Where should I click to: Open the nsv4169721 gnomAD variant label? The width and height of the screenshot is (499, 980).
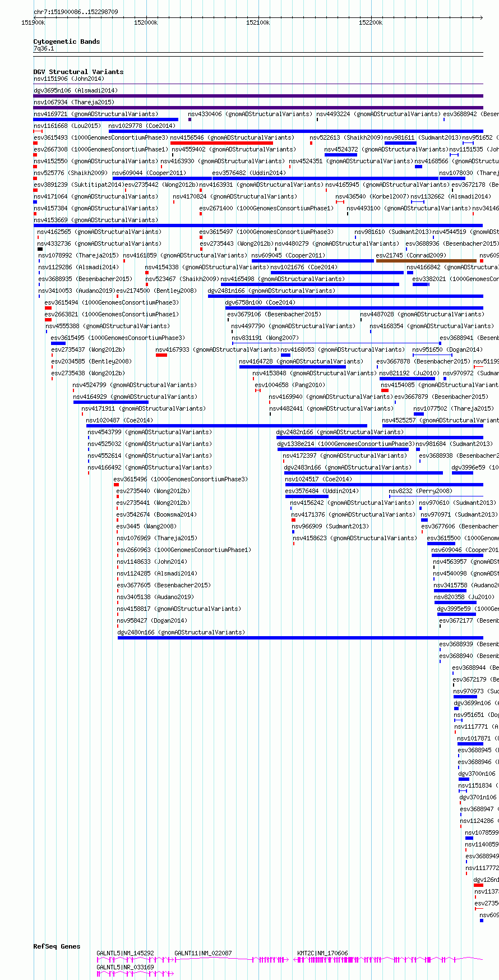[x=96, y=114]
